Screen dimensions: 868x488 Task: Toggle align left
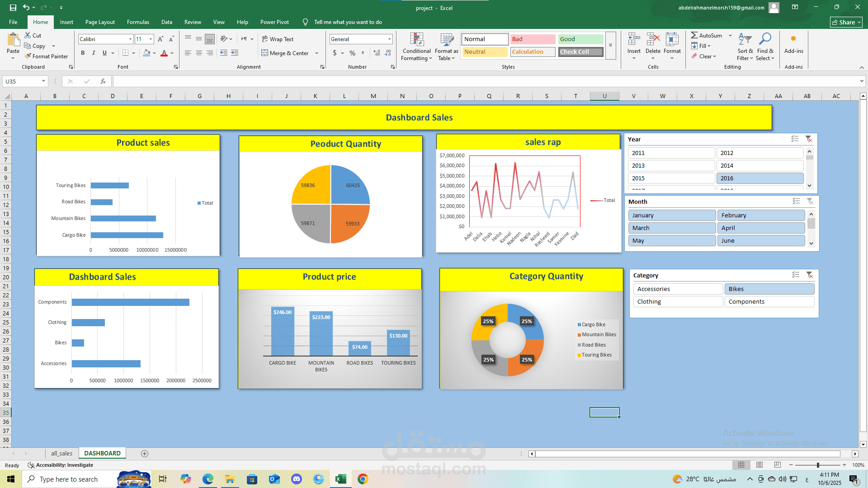(x=188, y=53)
